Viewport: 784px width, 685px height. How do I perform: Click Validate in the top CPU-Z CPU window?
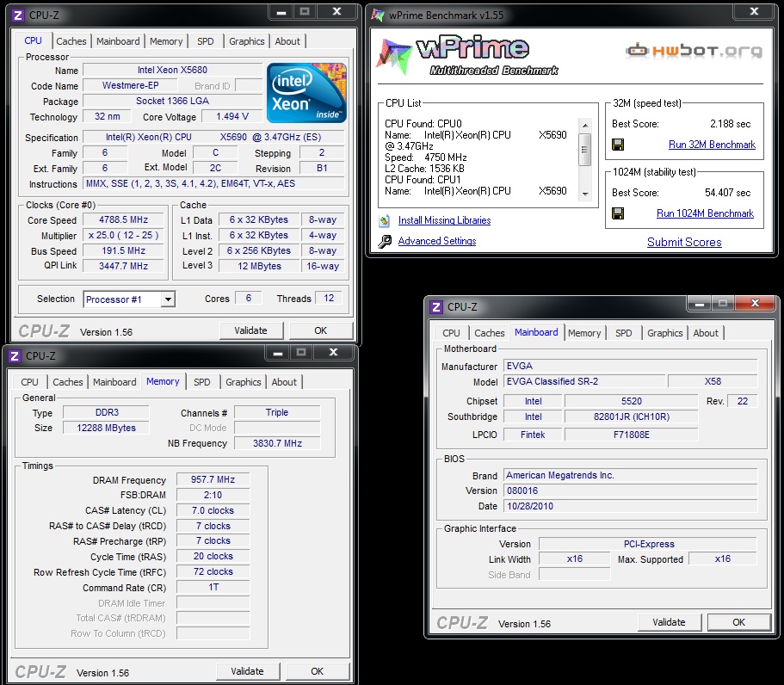point(251,330)
